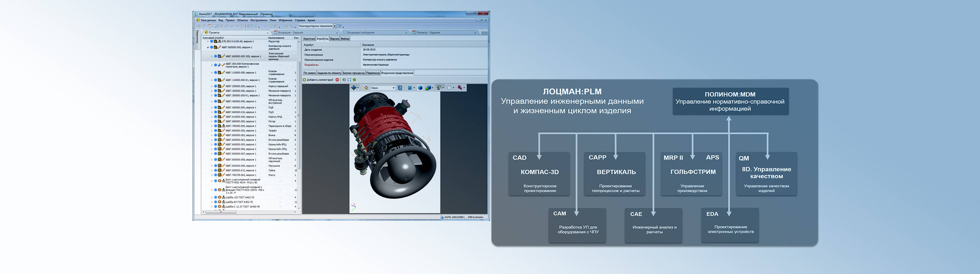The width and height of the screenshot is (980, 274).
Task: Select the blue solid cube display icon
Action: [x=420, y=88]
